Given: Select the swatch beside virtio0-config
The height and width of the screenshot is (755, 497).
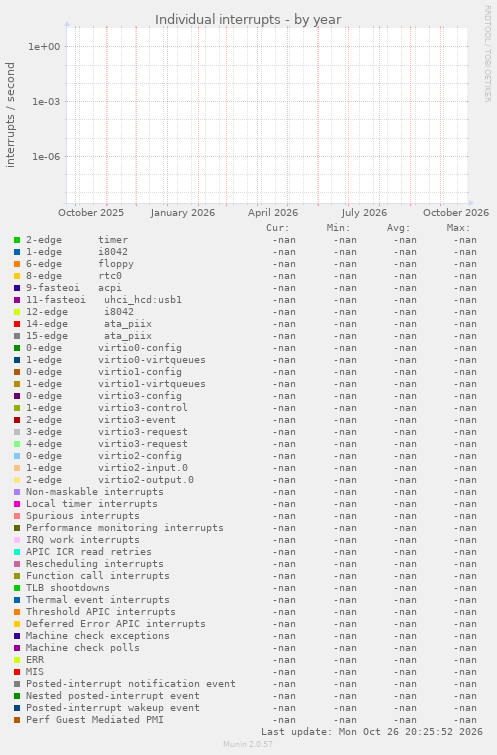Looking at the screenshot, I should pos(17,348).
